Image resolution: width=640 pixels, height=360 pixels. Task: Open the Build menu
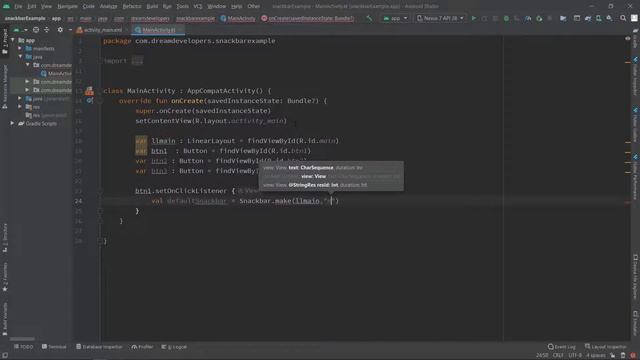[x=152, y=6]
